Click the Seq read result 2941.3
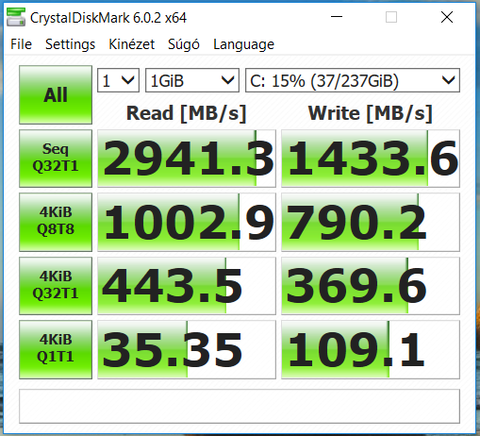The image size is (480, 436). [187, 158]
